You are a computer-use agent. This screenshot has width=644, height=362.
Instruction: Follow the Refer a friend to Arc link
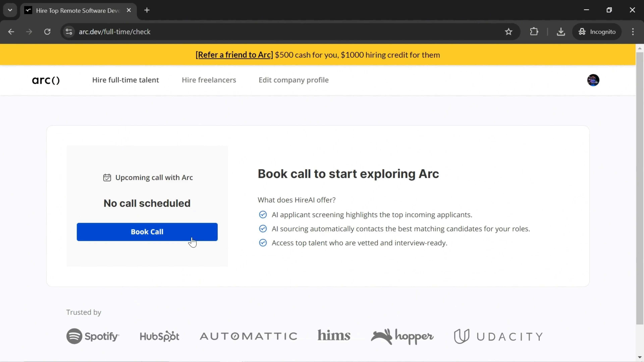point(234,55)
